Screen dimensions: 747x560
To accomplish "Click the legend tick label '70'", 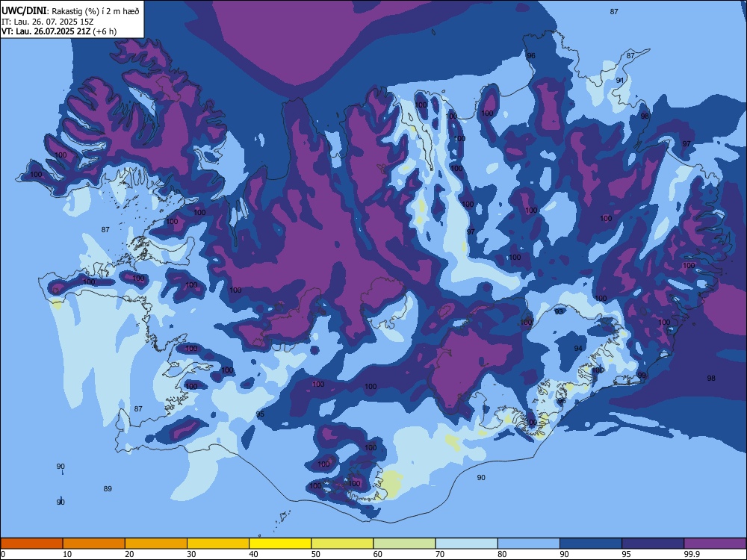I will coord(440,554).
